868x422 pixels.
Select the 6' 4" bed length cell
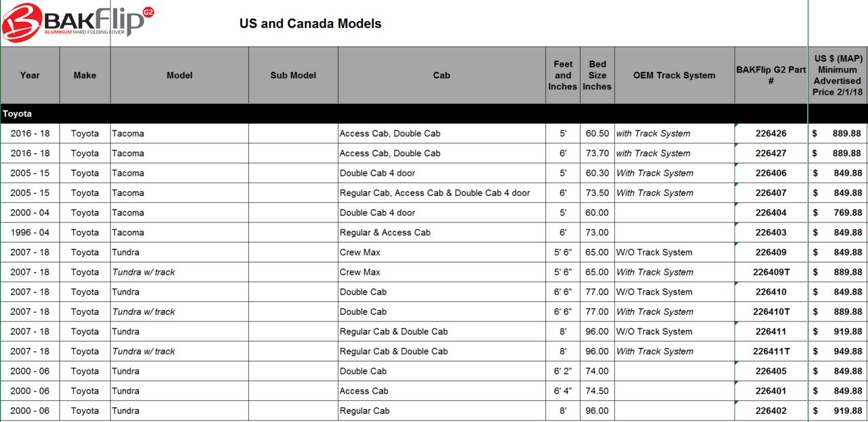click(563, 391)
